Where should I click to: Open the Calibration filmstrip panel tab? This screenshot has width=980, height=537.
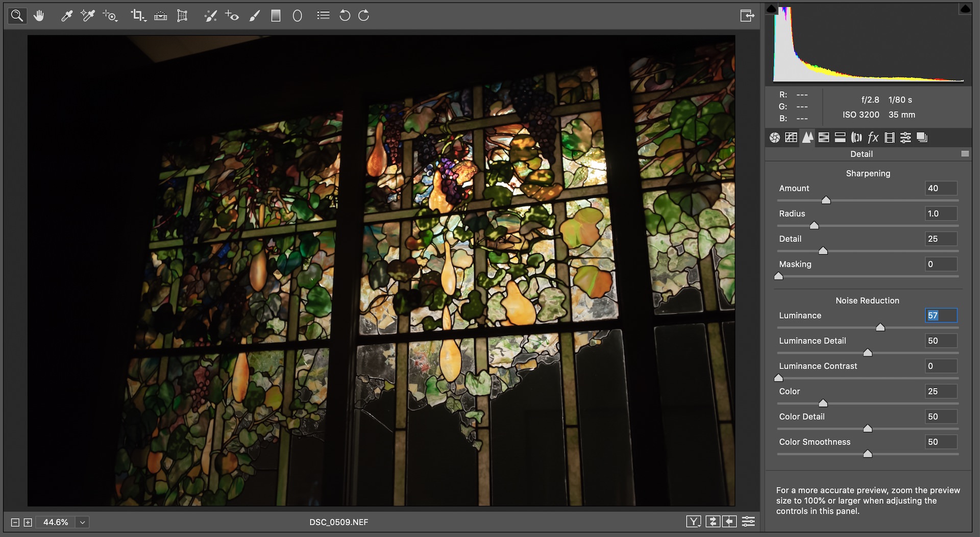point(890,137)
